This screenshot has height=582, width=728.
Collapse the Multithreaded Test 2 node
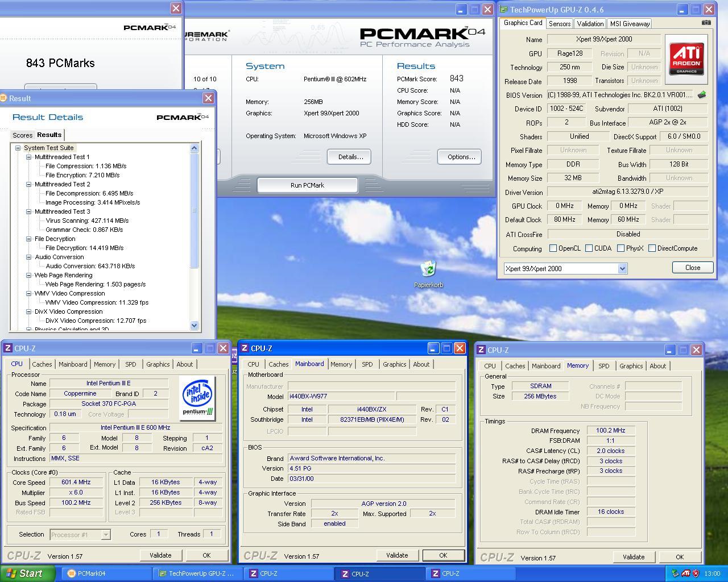tap(28, 184)
